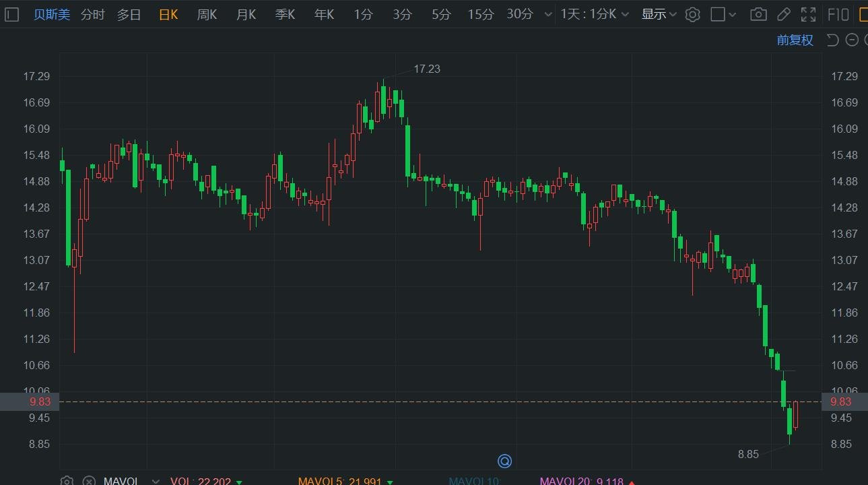Click the orange square icon at top right
The width and height of the screenshot is (868, 485).
863,14
